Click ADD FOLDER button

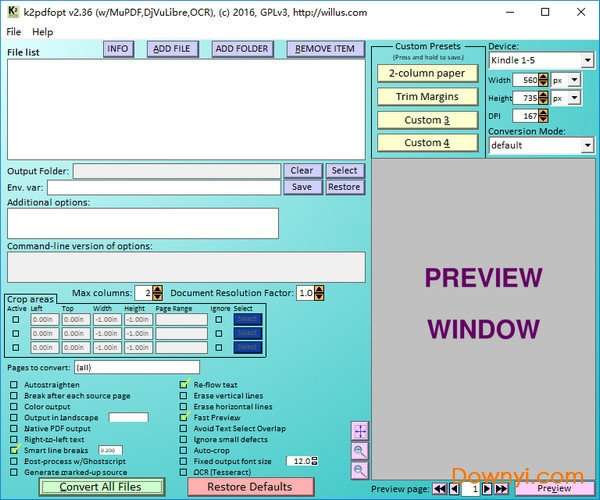click(x=242, y=49)
